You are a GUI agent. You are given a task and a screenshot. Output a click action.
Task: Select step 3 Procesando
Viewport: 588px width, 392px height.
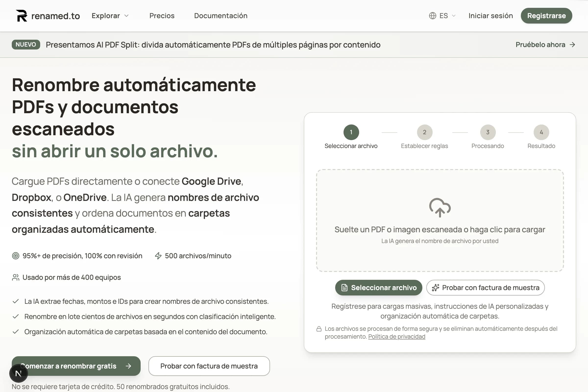pos(488,132)
